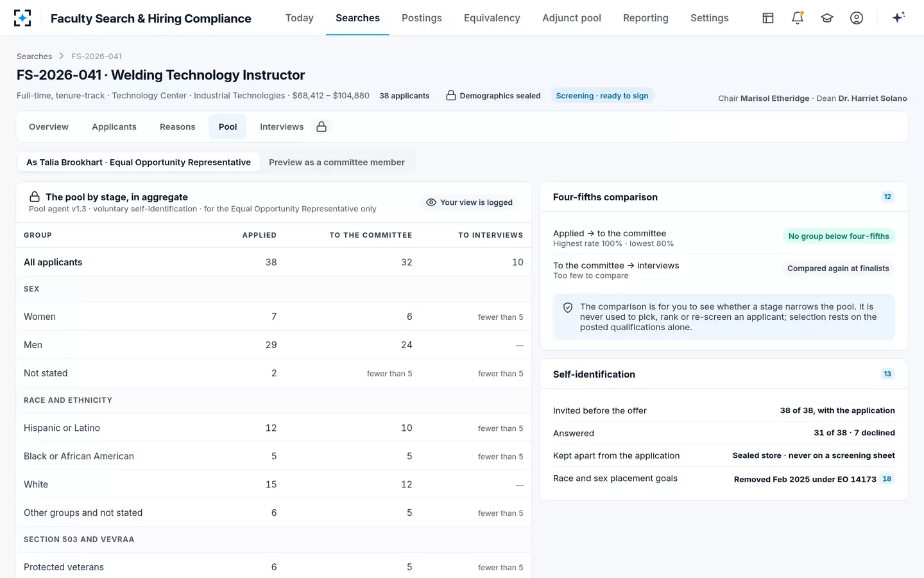This screenshot has width=924, height=578.
Task: Click the shield icon in comparison note
Action: [x=568, y=308]
